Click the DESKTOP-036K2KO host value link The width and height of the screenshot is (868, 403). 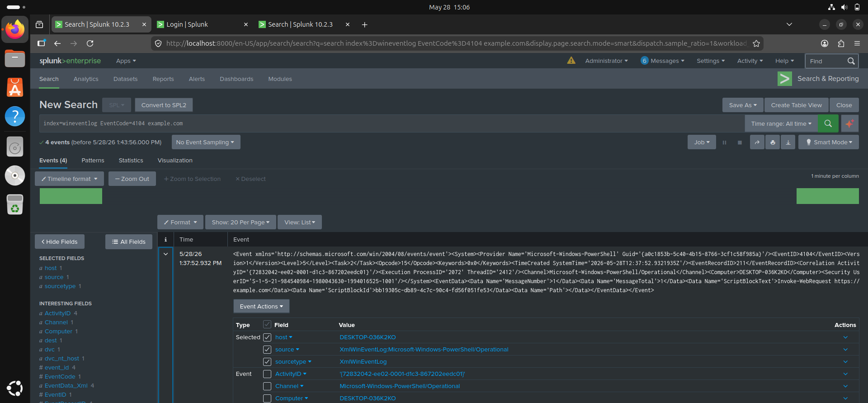(x=368, y=337)
